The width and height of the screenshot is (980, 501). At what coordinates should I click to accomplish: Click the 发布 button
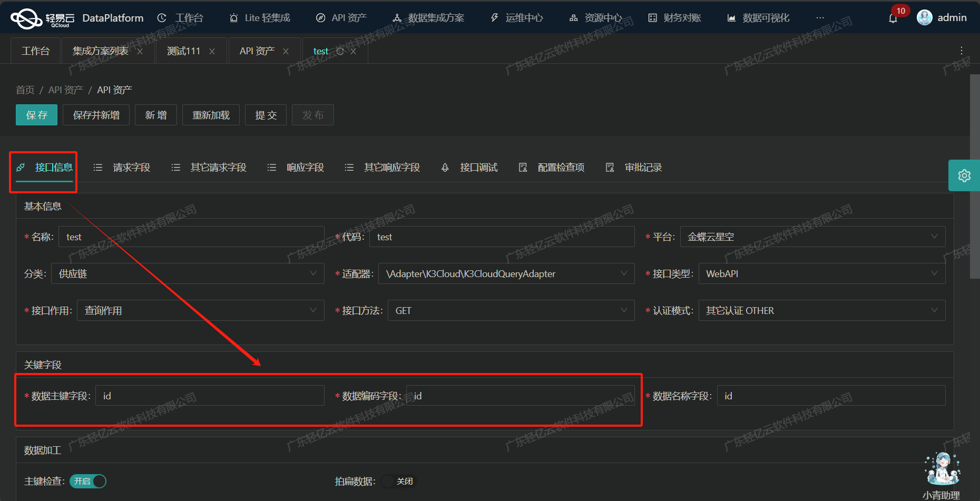313,115
